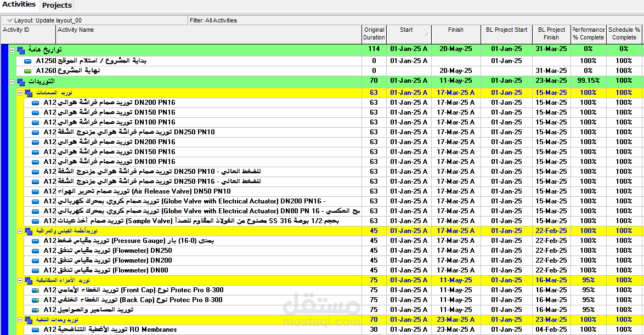Click activity icon for DN250 PN16 للضغط العالي row
The image size is (644, 335).
[x=36, y=182]
